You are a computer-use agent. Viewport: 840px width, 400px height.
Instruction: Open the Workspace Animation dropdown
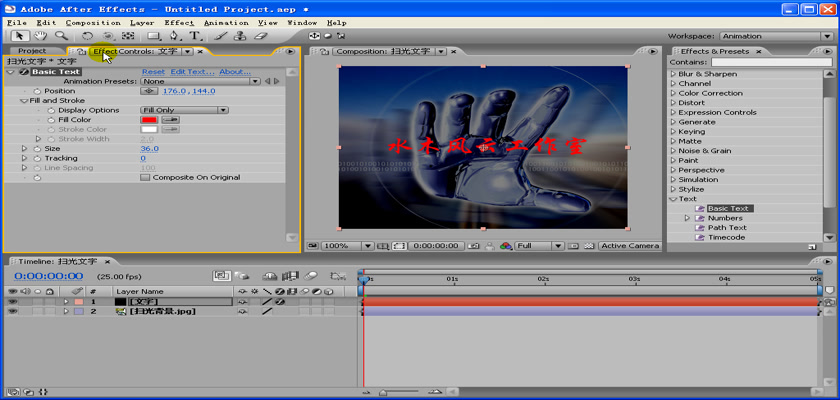[776, 36]
